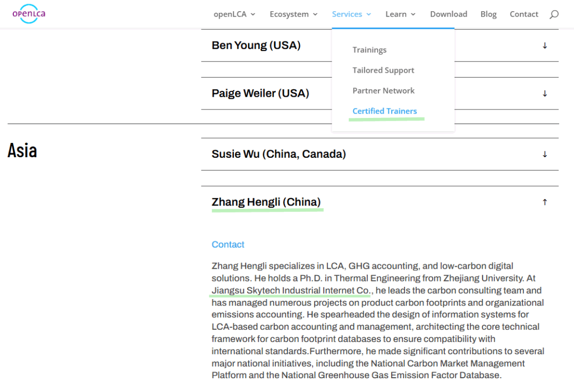Screen dimensions: 574x392
Task: Open Certified Trainers menu item
Action: [x=384, y=111]
